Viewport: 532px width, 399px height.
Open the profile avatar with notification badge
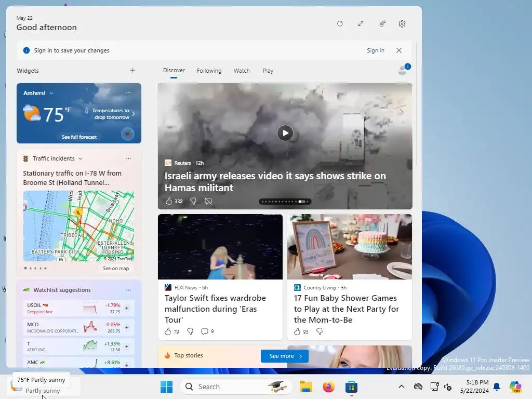(404, 69)
